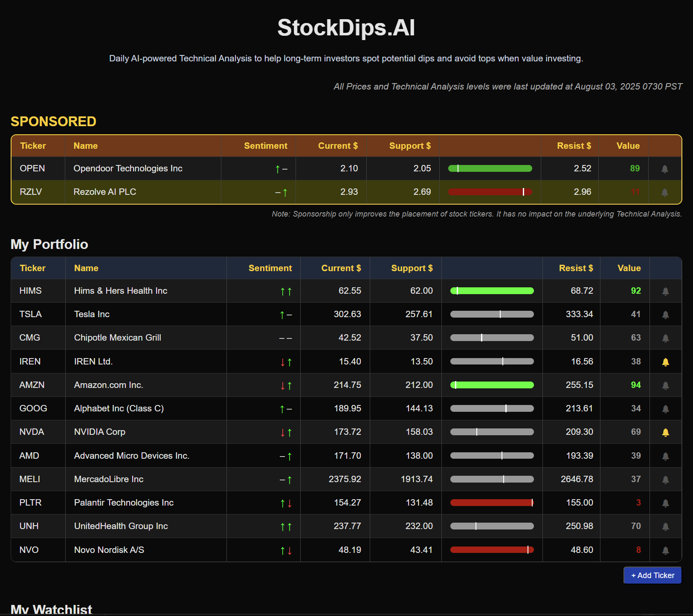Image resolution: width=693 pixels, height=616 pixels.
Task: Click value score 94 for AMZN
Action: click(636, 385)
